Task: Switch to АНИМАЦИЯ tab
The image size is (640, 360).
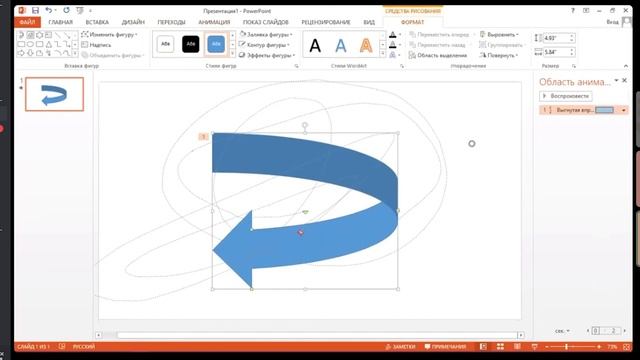Action: click(214, 22)
